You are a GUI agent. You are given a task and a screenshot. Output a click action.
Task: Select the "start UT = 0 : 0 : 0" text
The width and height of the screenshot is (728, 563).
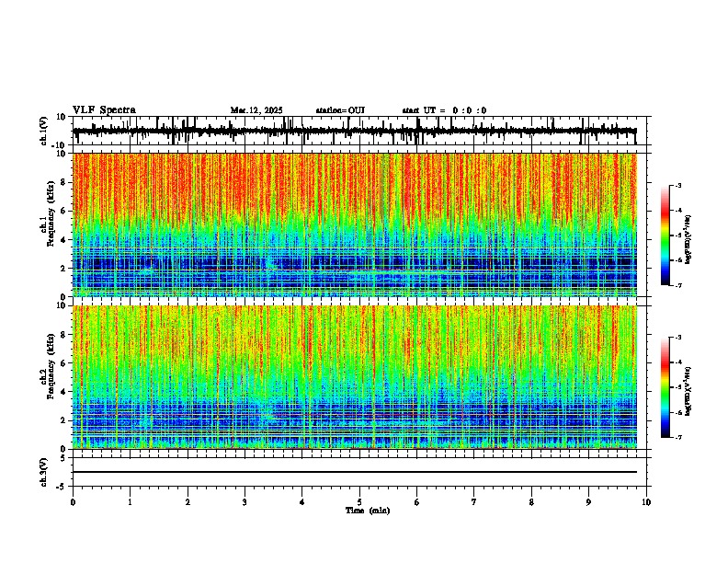pos(444,110)
